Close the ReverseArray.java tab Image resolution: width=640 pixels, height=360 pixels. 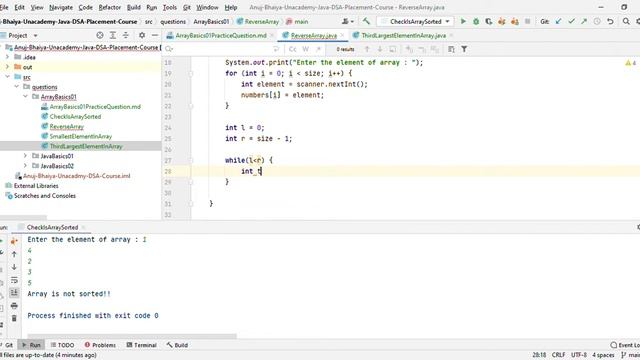tap(342, 36)
